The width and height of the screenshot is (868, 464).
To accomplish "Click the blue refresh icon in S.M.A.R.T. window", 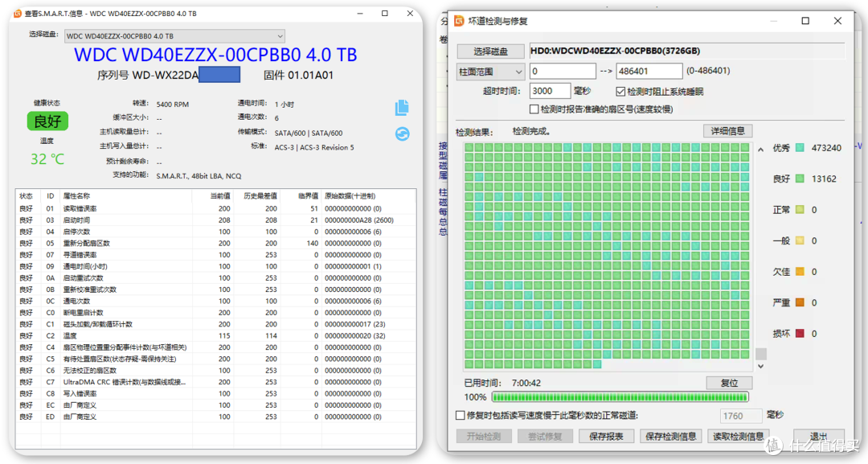I will (403, 134).
